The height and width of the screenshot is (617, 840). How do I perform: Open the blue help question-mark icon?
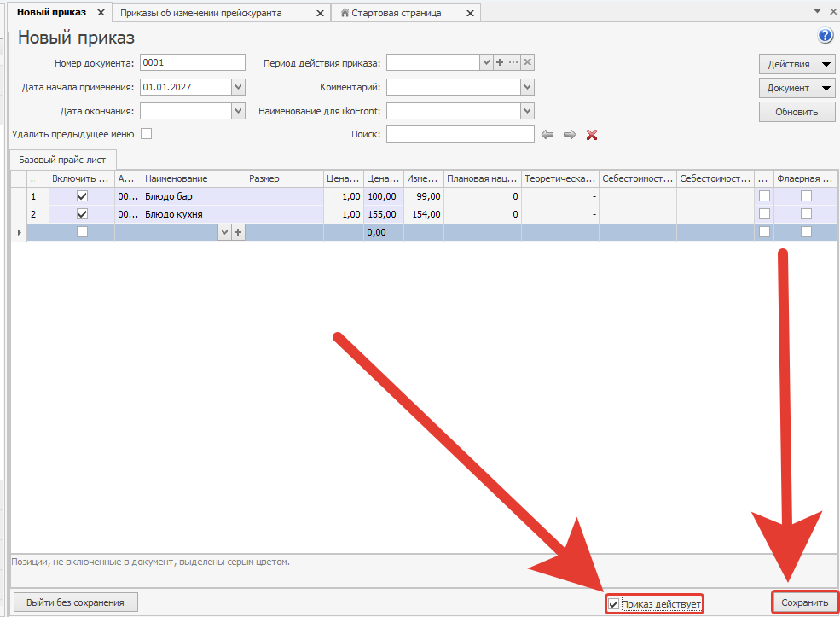[825, 36]
